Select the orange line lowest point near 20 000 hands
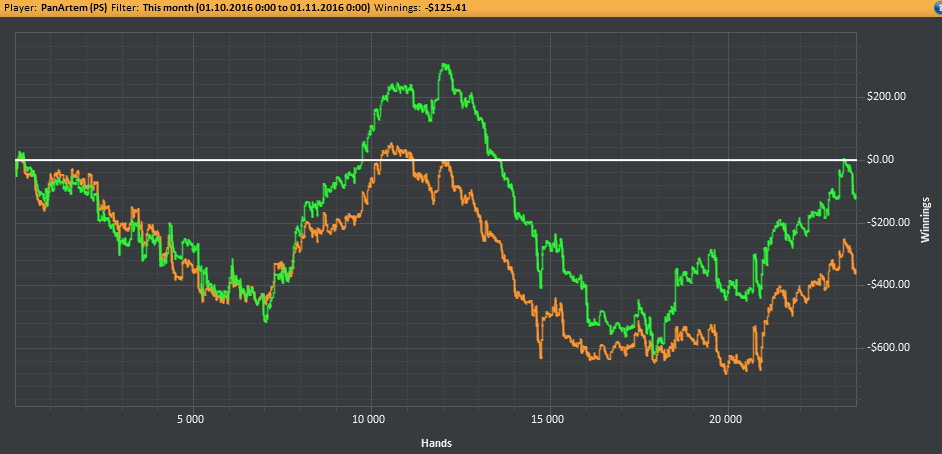 pyautogui.click(x=726, y=372)
